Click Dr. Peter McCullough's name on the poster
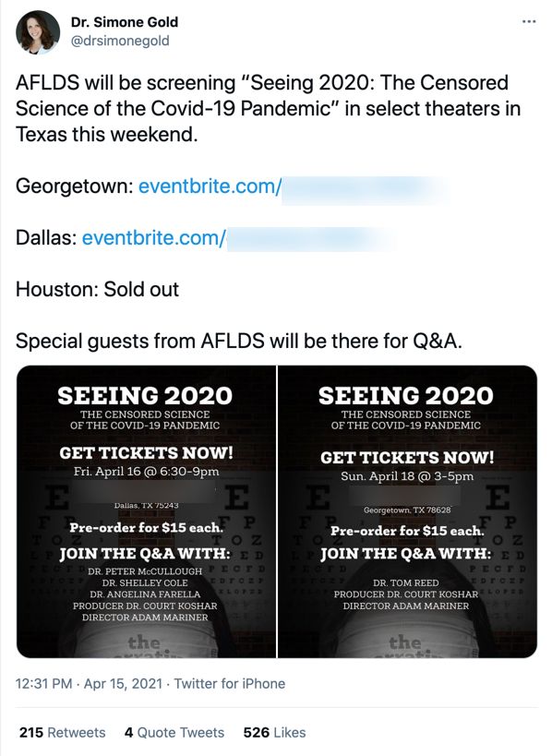The width and height of the screenshot is (552, 756). pos(145,572)
